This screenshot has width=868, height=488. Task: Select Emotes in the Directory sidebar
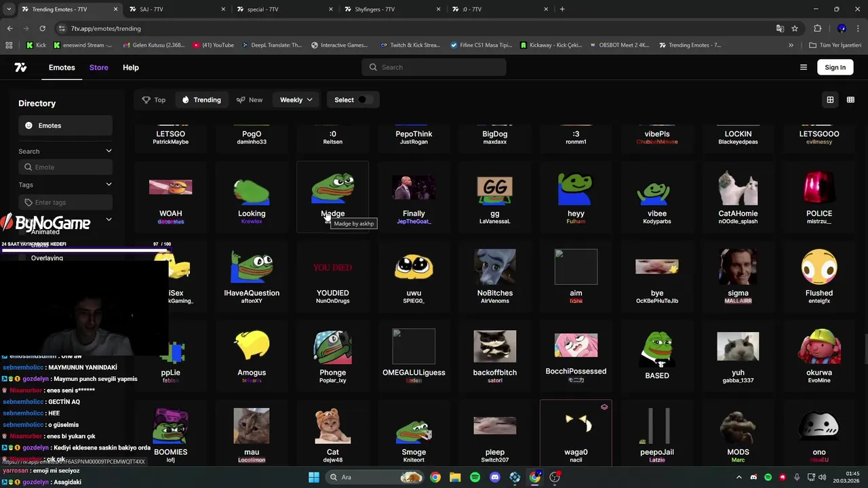[65, 125]
